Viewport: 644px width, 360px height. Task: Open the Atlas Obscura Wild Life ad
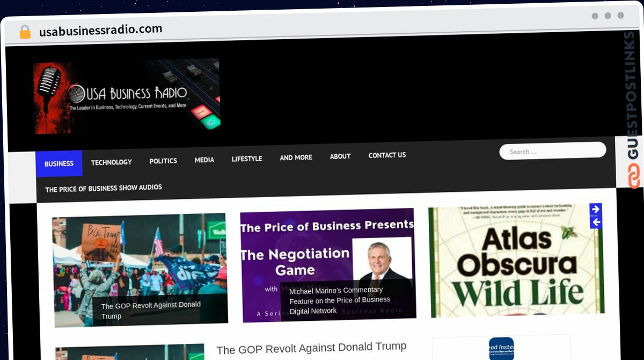pos(516,260)
